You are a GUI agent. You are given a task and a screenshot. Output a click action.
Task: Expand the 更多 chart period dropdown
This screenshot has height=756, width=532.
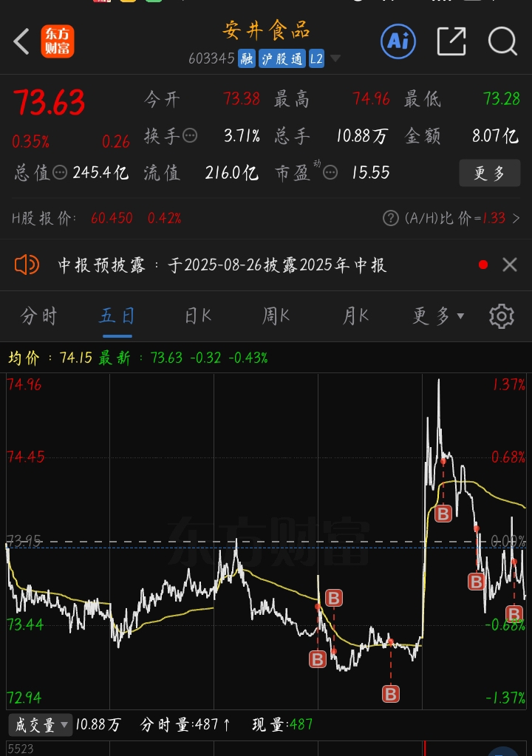438,316
